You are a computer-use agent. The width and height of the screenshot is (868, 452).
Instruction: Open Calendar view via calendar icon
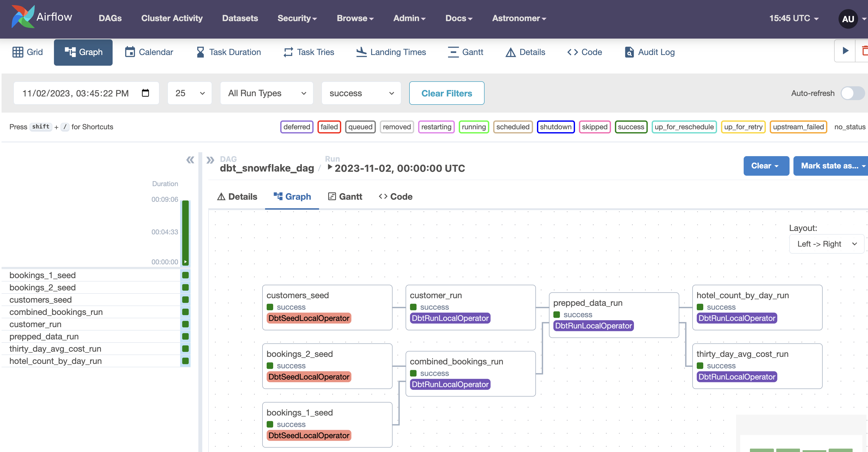(x=130, y=52)
